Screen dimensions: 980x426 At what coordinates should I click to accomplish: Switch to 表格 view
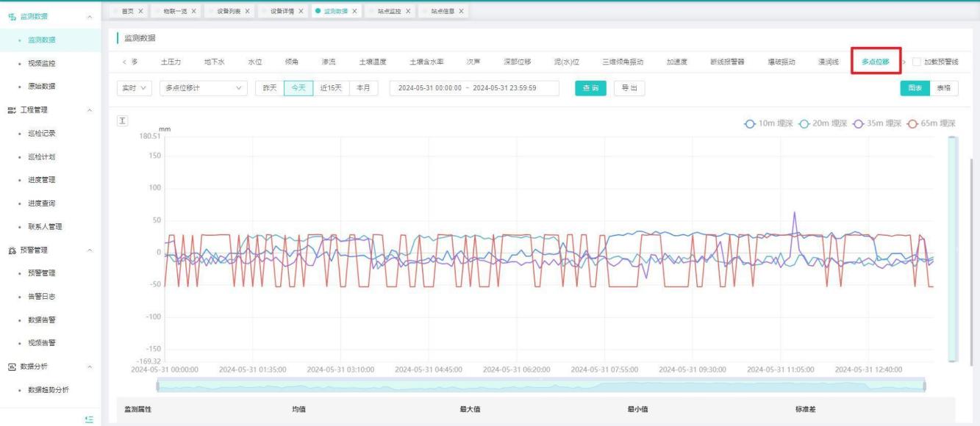point(943,88)
